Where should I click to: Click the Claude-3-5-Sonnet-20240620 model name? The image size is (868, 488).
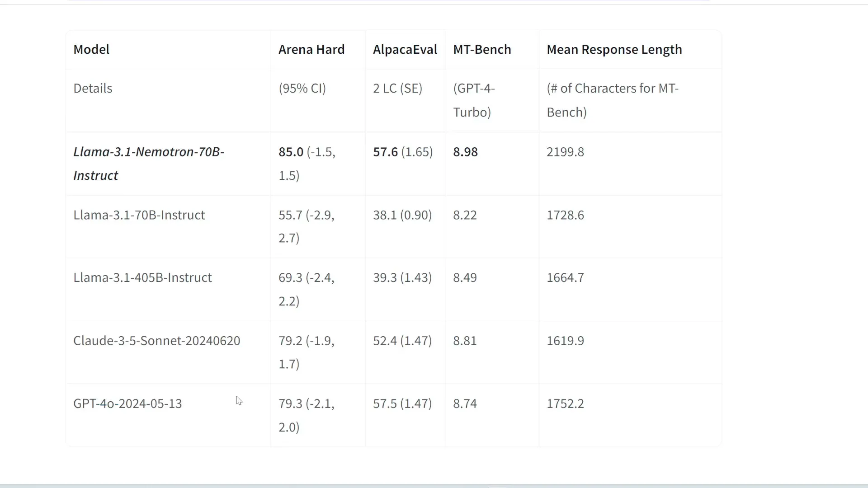156,341
